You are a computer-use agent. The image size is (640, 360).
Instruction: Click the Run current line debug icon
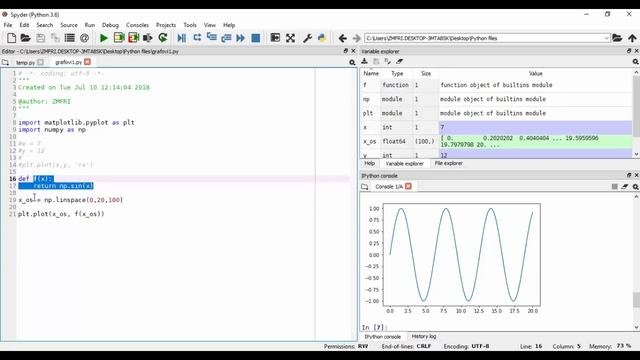(197, 38)
